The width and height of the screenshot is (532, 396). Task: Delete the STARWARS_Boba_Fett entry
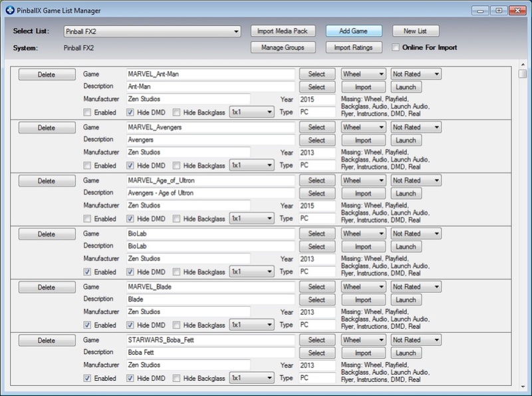[x=47, y=340]
